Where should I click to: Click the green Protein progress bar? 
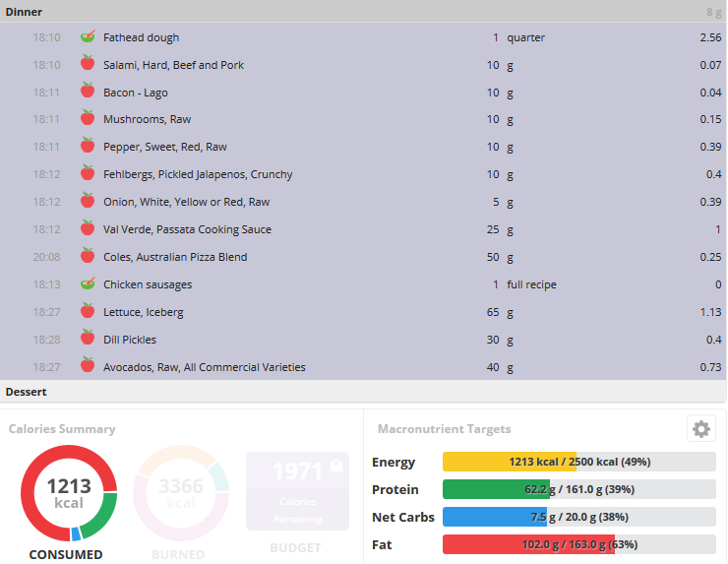579,489
